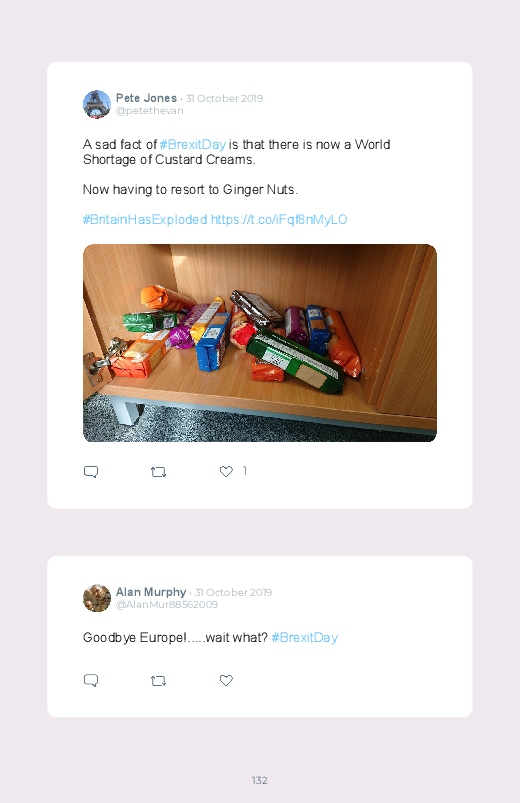Click the like count on Pete's tweet
The width and height of the screenshot is (520, 803).
245,471
